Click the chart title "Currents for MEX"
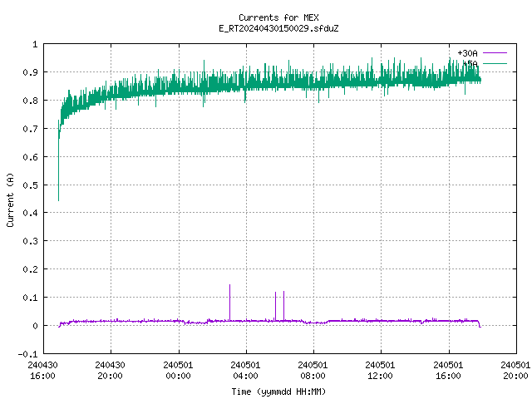 click(x=278, y=17)
